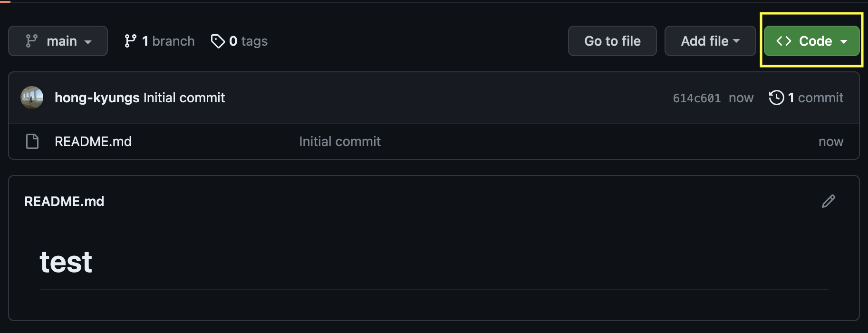The image size is (868, 333).
Task: Open README.md in the file list
Action: (x=93, y=141)
